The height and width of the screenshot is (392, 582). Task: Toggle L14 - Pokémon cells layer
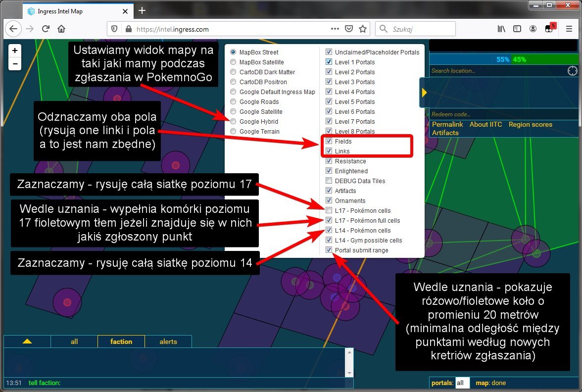point(329,230)
